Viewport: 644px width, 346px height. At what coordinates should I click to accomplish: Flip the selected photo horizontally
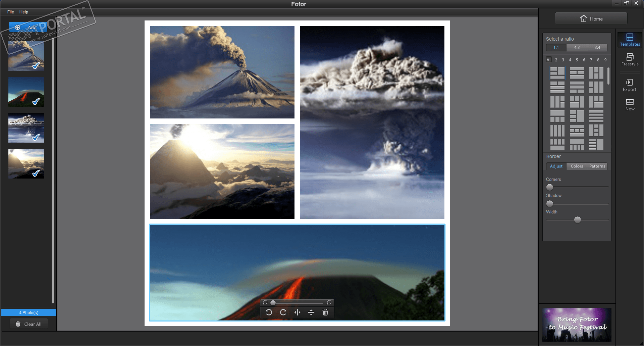(x=297, y=312)
